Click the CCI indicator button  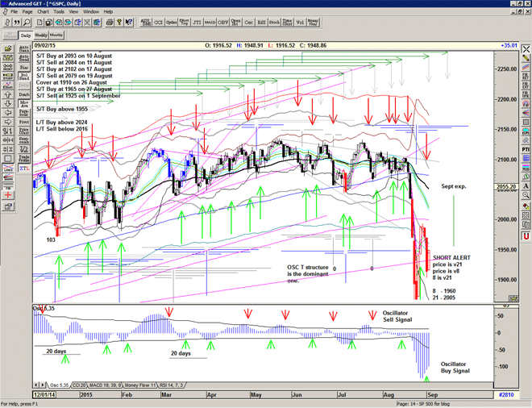(x=160, y=23)
